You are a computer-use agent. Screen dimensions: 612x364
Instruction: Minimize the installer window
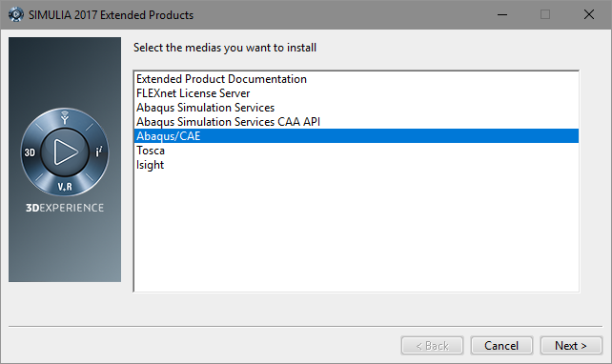pos(502,15)
